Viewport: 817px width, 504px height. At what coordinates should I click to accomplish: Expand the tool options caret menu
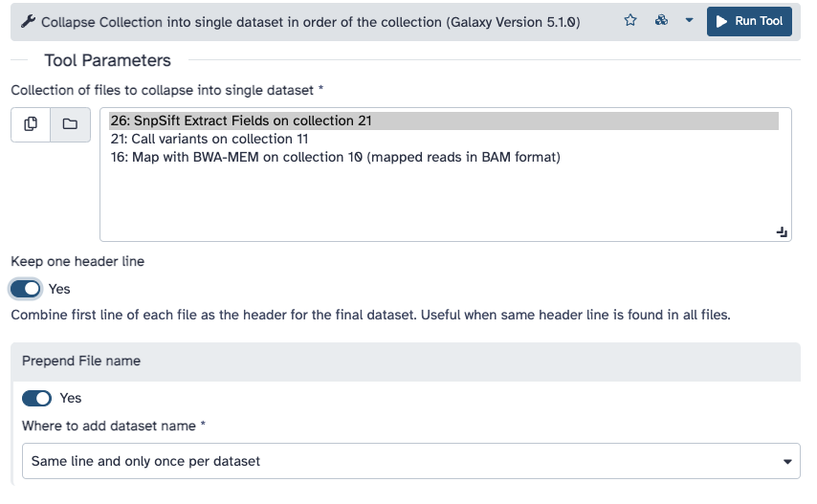click(x=690, y=21)
